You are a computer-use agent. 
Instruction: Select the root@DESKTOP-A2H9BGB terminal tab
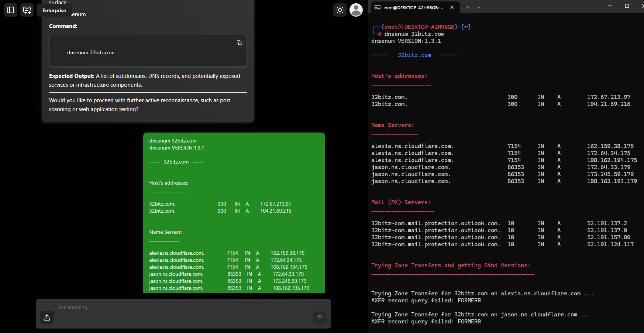413,7
